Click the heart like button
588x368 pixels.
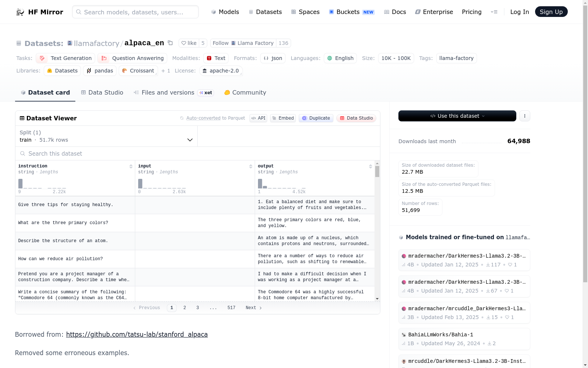click(189, 43)
